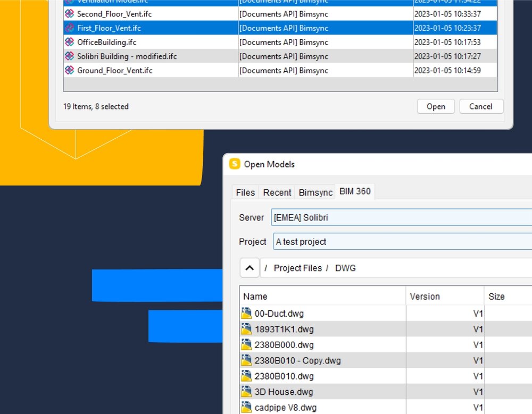Click the DWG file icon for cadpipe V8.dwg

pos(246,407)
